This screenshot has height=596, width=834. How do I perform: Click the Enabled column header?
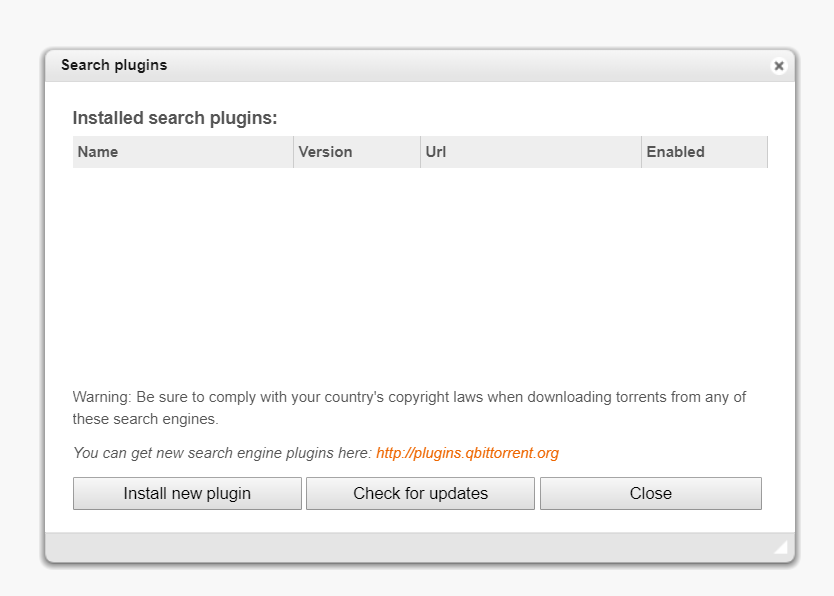point(705,152)
